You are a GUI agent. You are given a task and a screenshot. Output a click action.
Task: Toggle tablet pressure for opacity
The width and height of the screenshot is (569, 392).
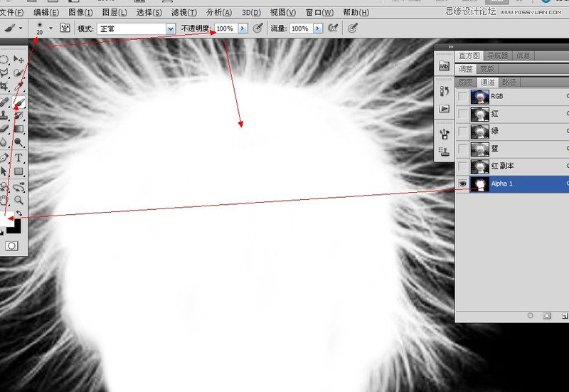(x=258, y=28)
